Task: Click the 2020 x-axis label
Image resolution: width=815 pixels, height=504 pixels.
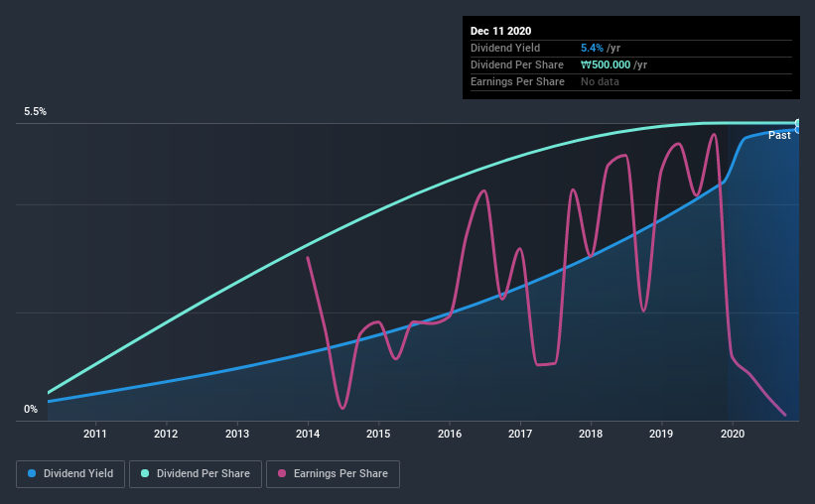Action: pos(733,434)
